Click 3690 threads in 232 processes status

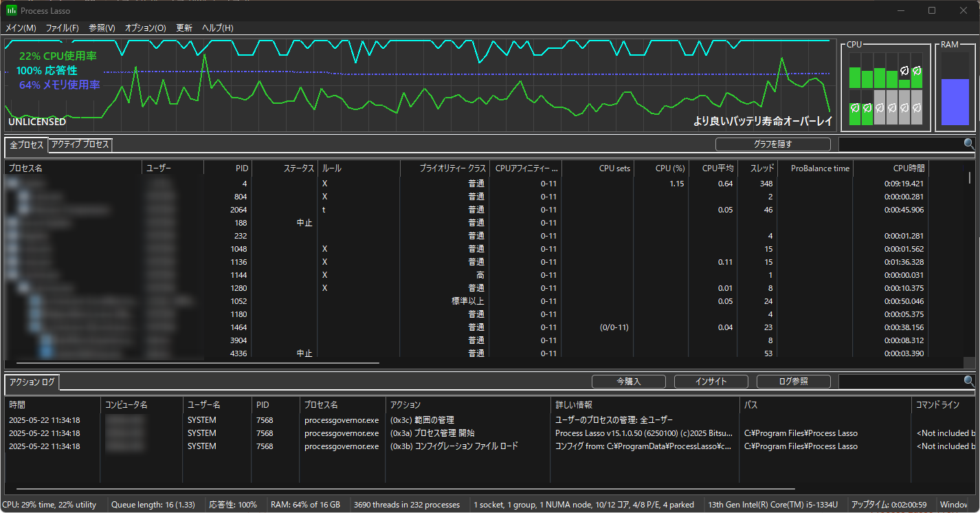(407, 505)
